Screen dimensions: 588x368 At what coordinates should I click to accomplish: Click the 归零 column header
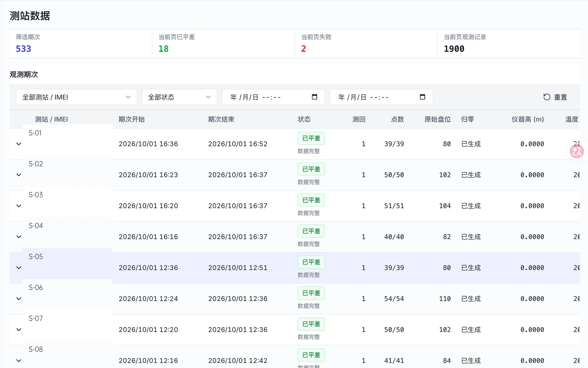(x=467, y=119)
